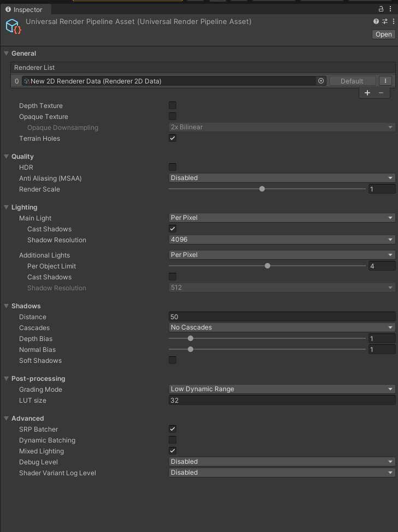398x532 pixels.
Task: Click the Default renderer button
Action: click(352, 81)
